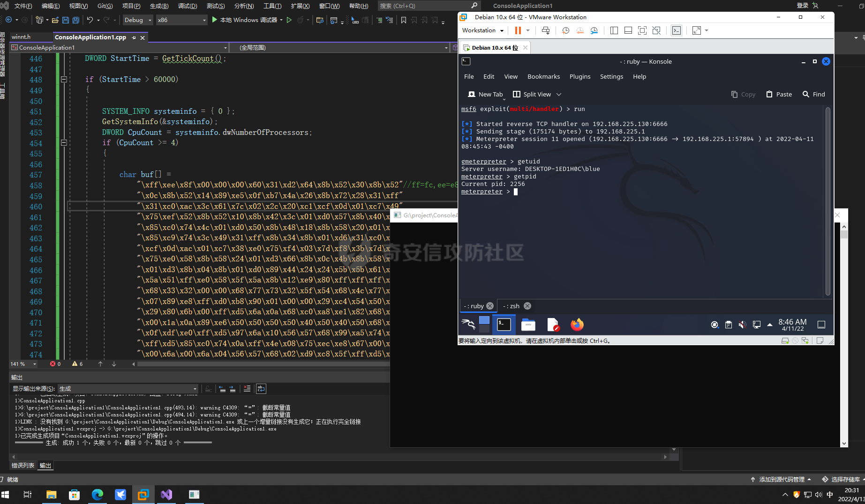This screenshot has width=865, height=504.
Task: Open the 生成(B) Build menu
Action: coord(159,6)
